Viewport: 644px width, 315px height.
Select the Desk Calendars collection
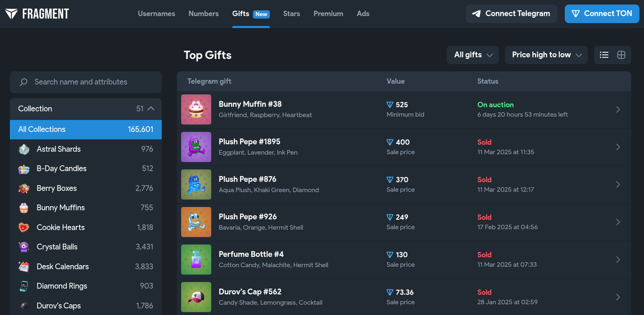click(86, 267)
